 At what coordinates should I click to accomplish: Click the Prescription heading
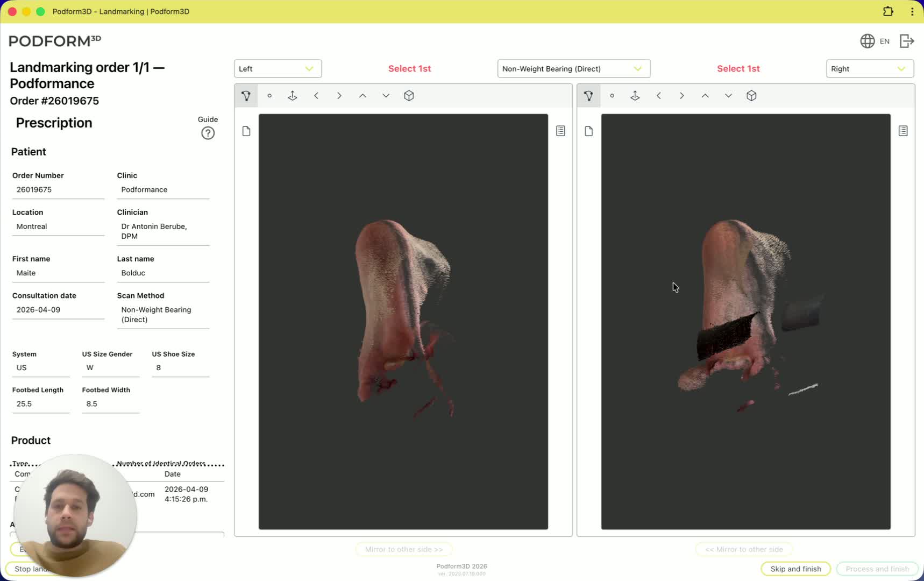coord(54,123)
